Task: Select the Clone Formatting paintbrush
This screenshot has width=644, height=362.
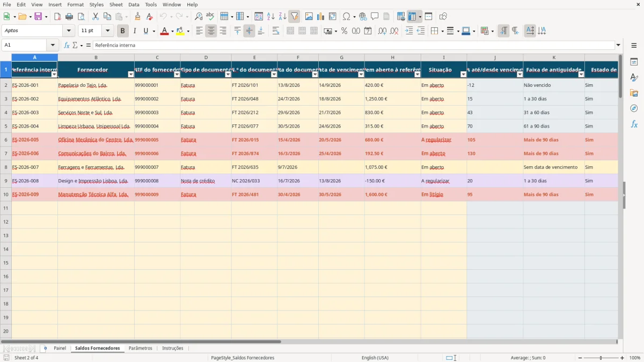Action: 138,17
